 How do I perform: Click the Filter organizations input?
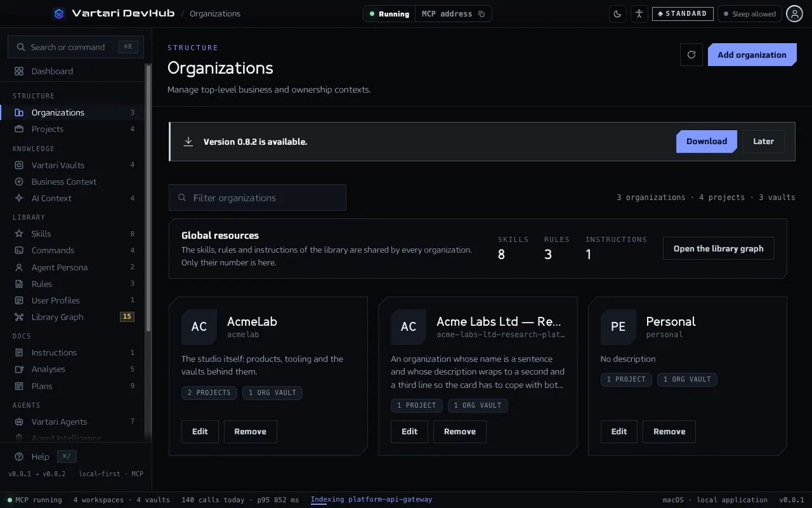258,197
